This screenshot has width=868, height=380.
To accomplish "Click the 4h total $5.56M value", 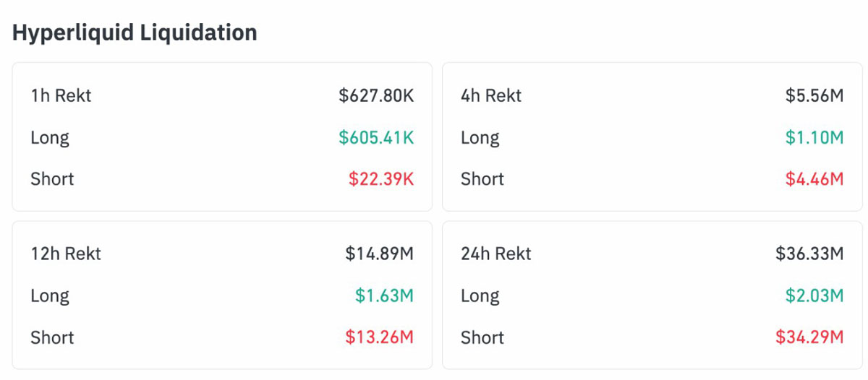I will pos(814,95).
